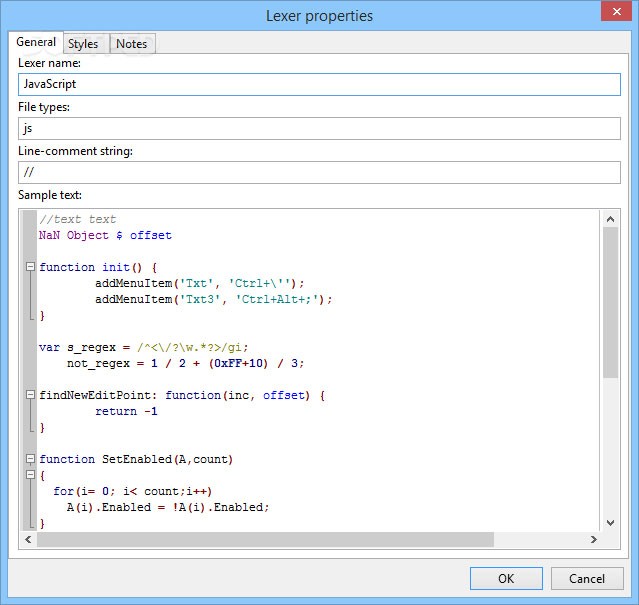Collapse the function init() fold marker
The width and height of the screenshot is (639, 605).
click(x=30, y=267)
